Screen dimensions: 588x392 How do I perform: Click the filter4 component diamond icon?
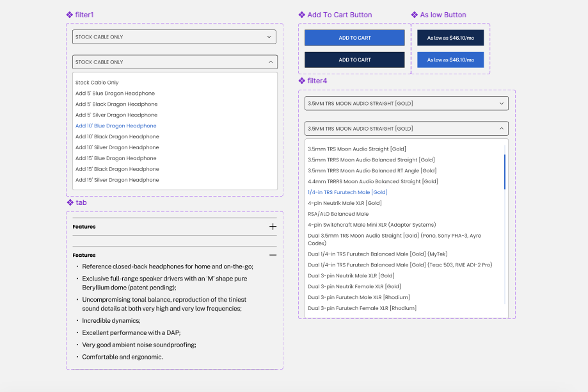click(x=302, y=81)
